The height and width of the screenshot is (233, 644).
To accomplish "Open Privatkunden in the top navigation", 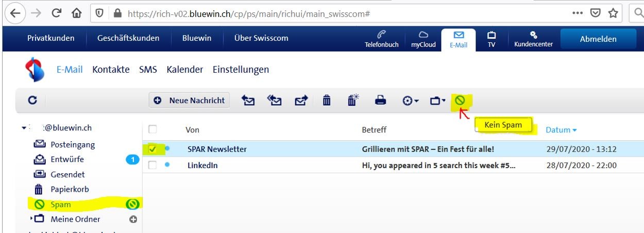I will tap(50, 39).
